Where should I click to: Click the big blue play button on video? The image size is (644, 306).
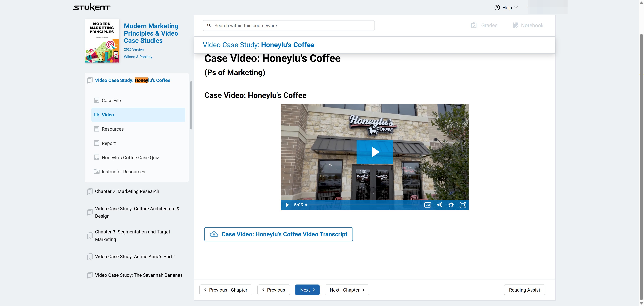pyautogui.click(x=374, y=152)
